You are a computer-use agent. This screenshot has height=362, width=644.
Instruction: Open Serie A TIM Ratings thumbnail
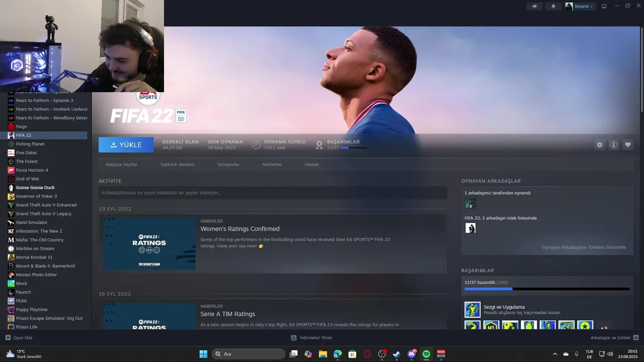click(149, 316)
